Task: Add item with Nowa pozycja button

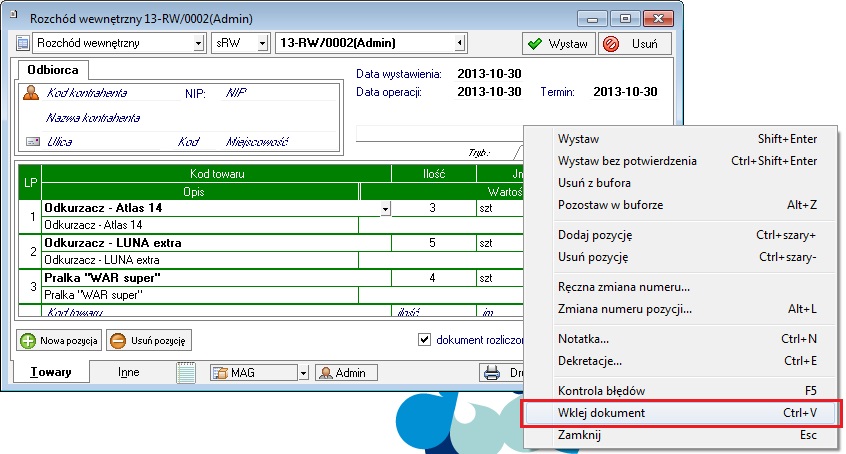Action: click(59, 341)
